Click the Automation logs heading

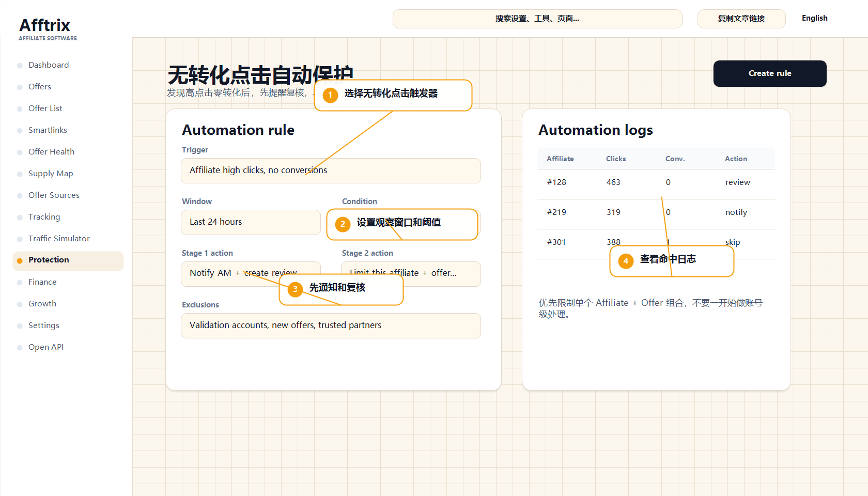[x=596, y=130]
